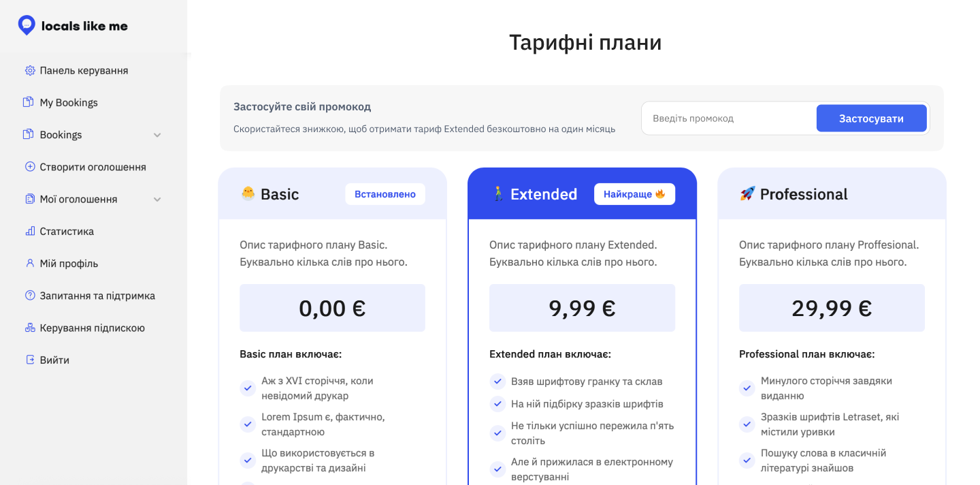Click the plus icon for Створити оголошення
This screenshot has width=980, height=485.
coord(29,167)
